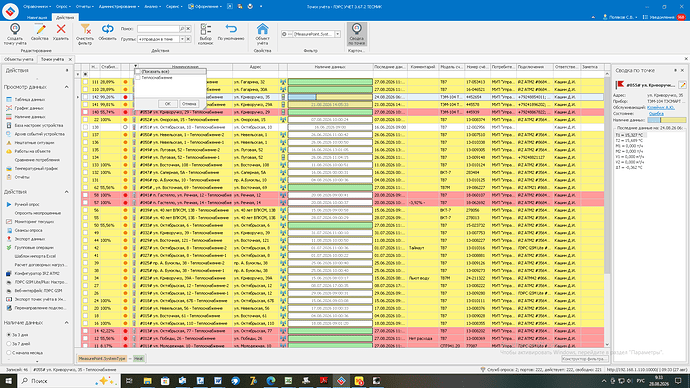This screenshot has height=388, width=690.
Task: Tick the checkbox of row 58
Action: (85, 195)
